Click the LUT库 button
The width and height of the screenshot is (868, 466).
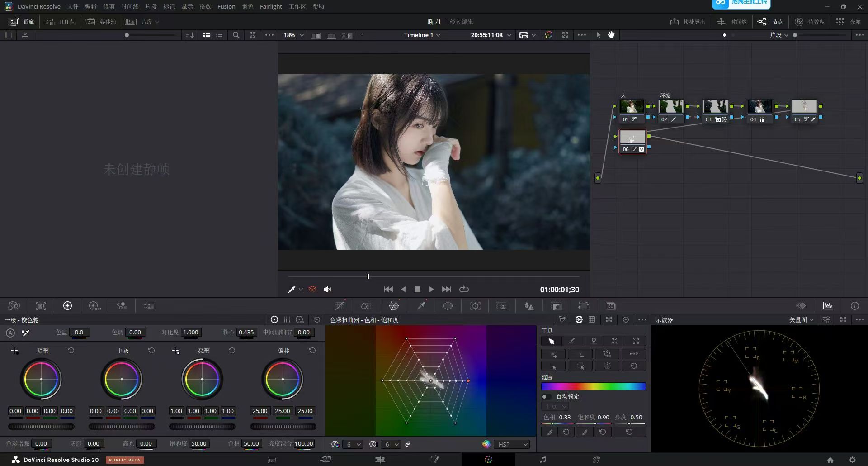tap(60, 22)
